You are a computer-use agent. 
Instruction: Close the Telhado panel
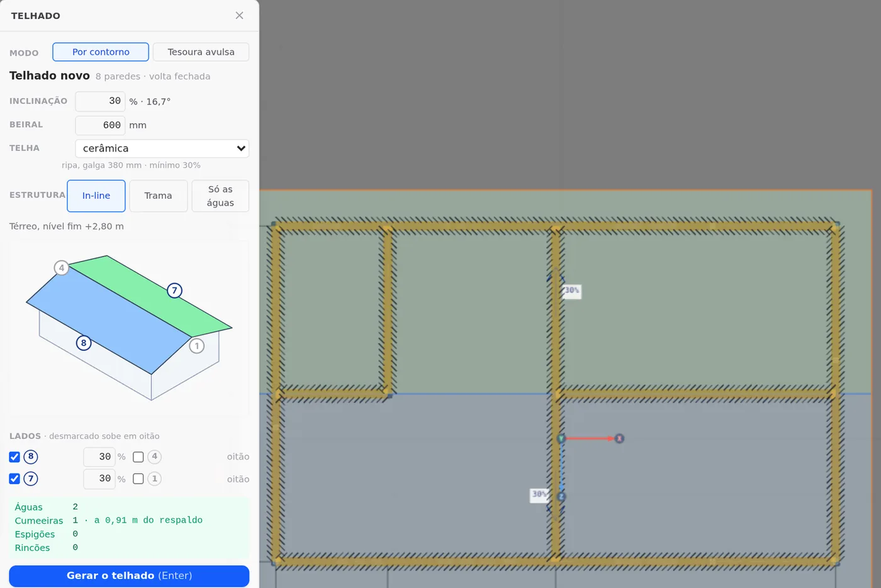pos(239,16)
